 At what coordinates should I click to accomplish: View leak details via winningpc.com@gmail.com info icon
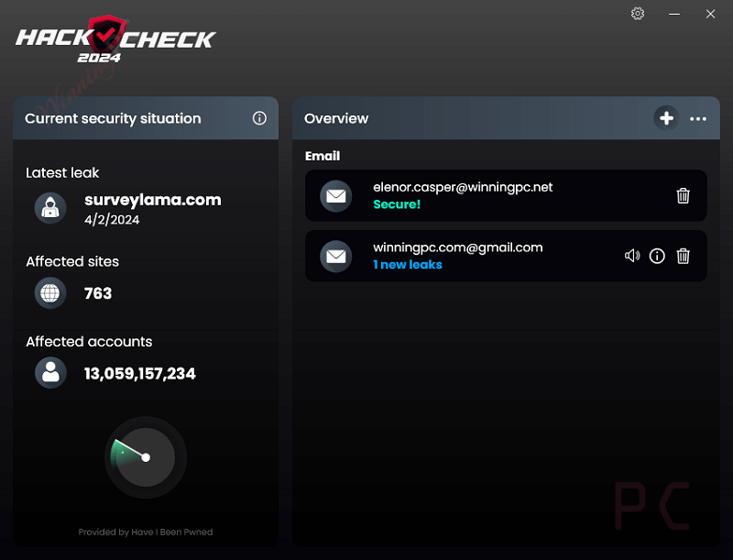click(656, 257)
